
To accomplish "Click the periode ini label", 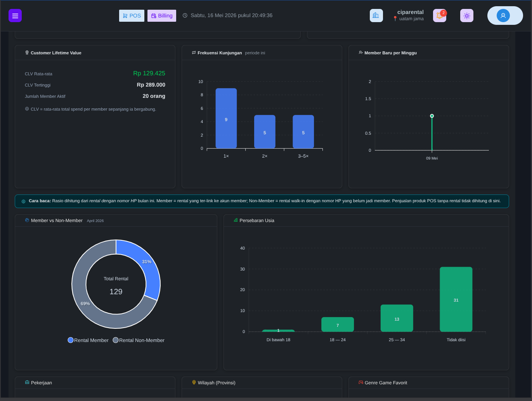I will tap(255, 53).
